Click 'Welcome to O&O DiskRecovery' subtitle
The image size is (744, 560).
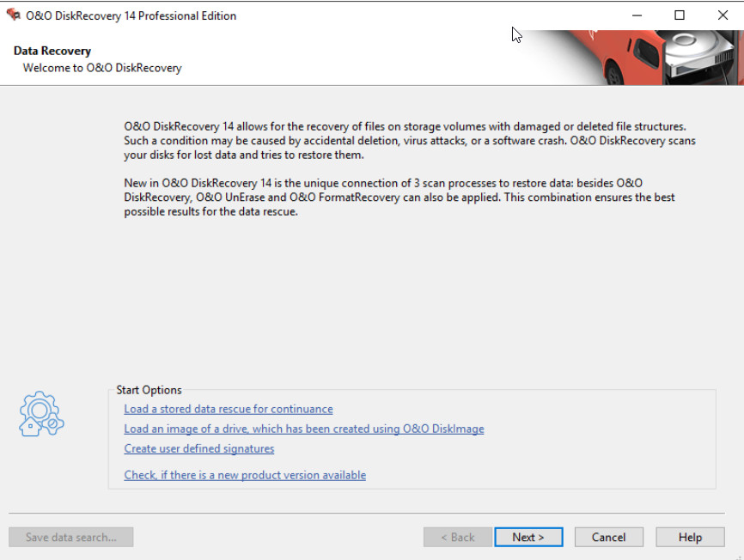[x=102, y=68]
